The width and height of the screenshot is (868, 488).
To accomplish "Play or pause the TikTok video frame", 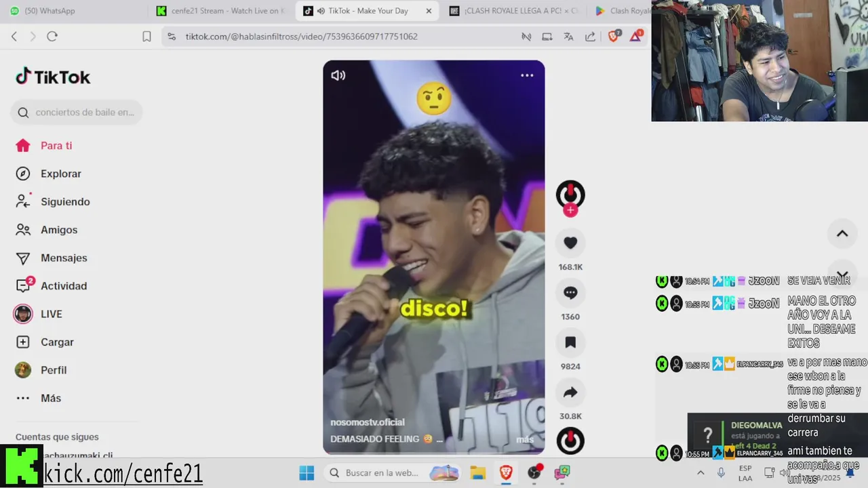I will click(433, 258).
